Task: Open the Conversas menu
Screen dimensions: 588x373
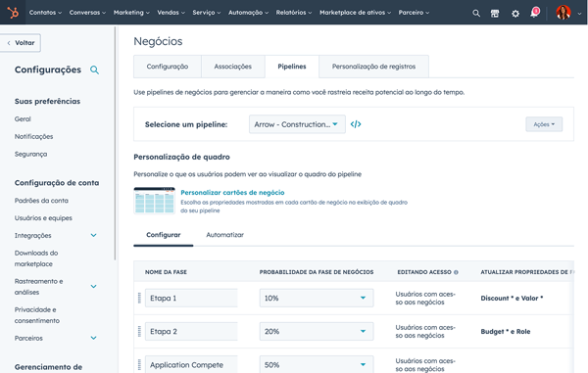Action: [x=87, y=13]
